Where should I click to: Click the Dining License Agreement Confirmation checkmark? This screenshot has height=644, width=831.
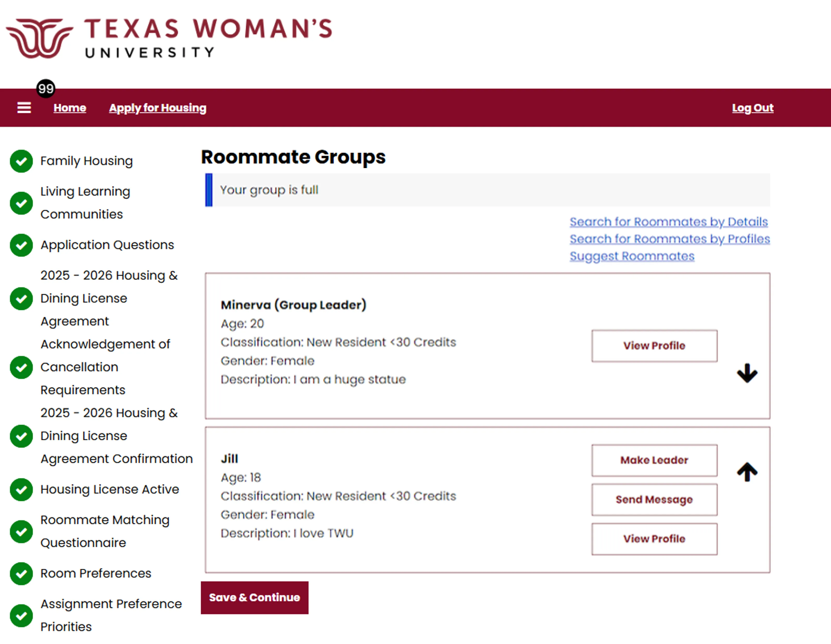click(21, 436)
